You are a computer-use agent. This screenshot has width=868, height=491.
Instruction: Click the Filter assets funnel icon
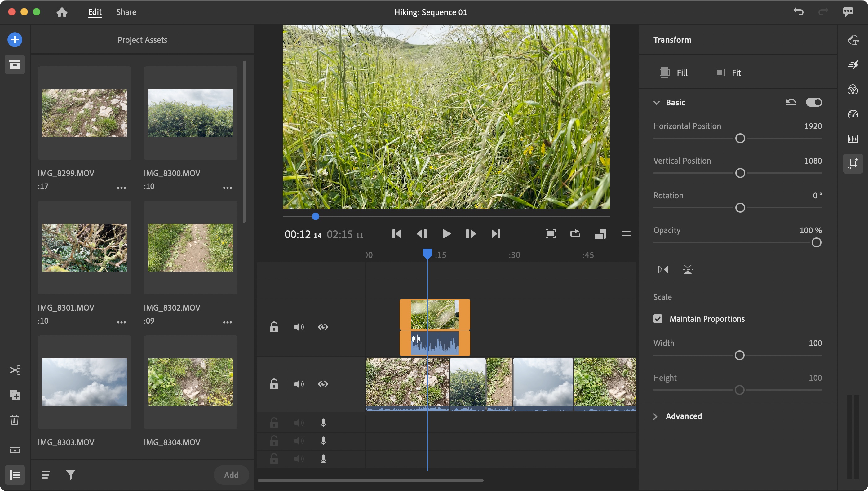(70, 475)
